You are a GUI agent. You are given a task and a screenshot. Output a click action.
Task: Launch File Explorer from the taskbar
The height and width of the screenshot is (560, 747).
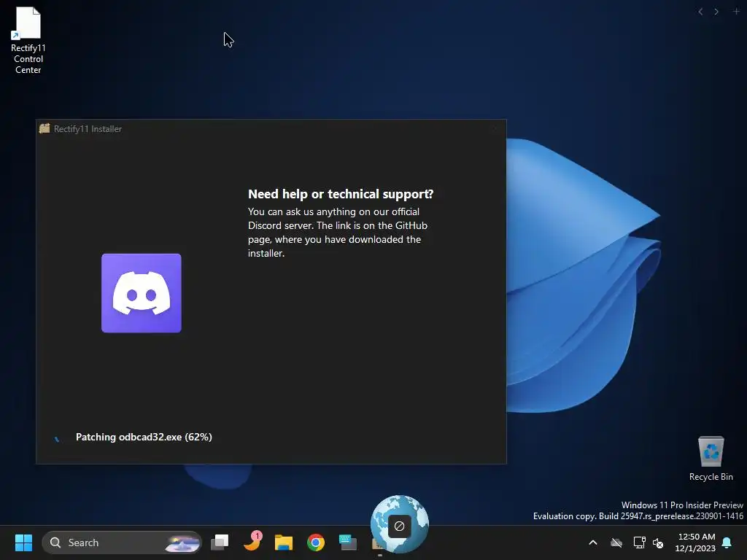284,542
